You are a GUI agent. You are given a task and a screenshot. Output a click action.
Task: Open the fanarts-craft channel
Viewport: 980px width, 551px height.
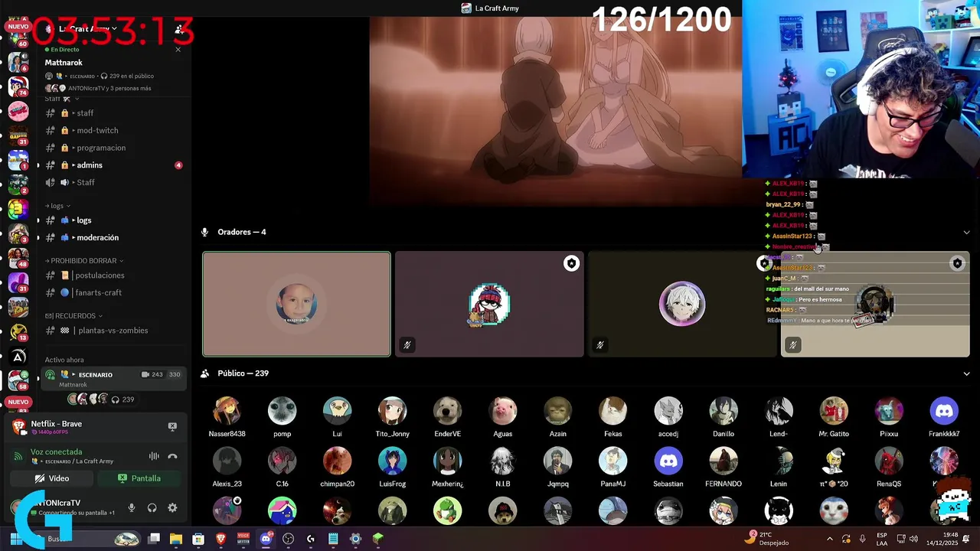tap(113, 292)
